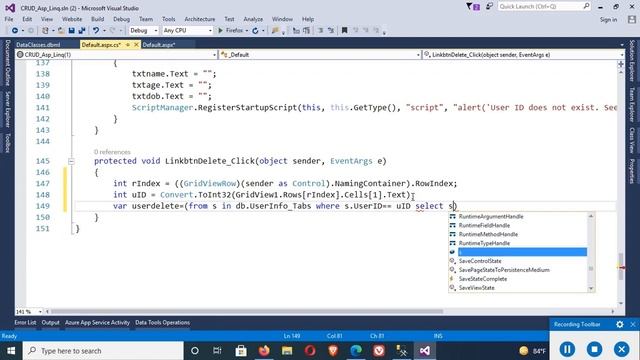Image resolution: width=640 pixels, height=360 pixels.
Task: Click the Cortana circle icon
Action: click(195, 351)
